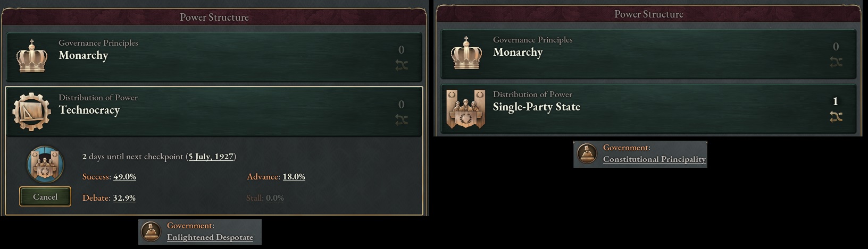This screenshot has width=868, height=249.
Task: Click the round enacting-law icon above Cancel
Action: [45, 165]
